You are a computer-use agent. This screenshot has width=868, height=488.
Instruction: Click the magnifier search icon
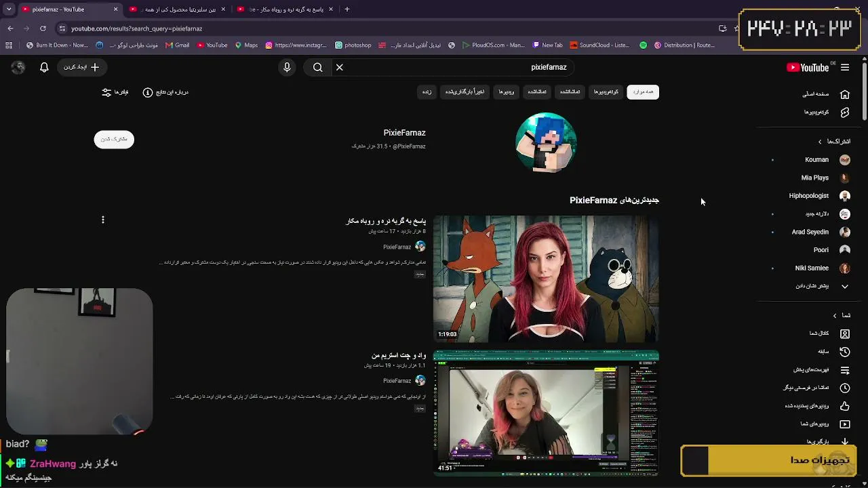pyautogui.click(x=317, y=67)
